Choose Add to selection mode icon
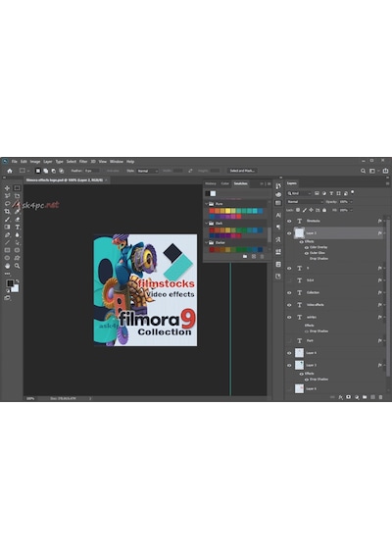Screen dimensions: 392x559 (46, 171)
